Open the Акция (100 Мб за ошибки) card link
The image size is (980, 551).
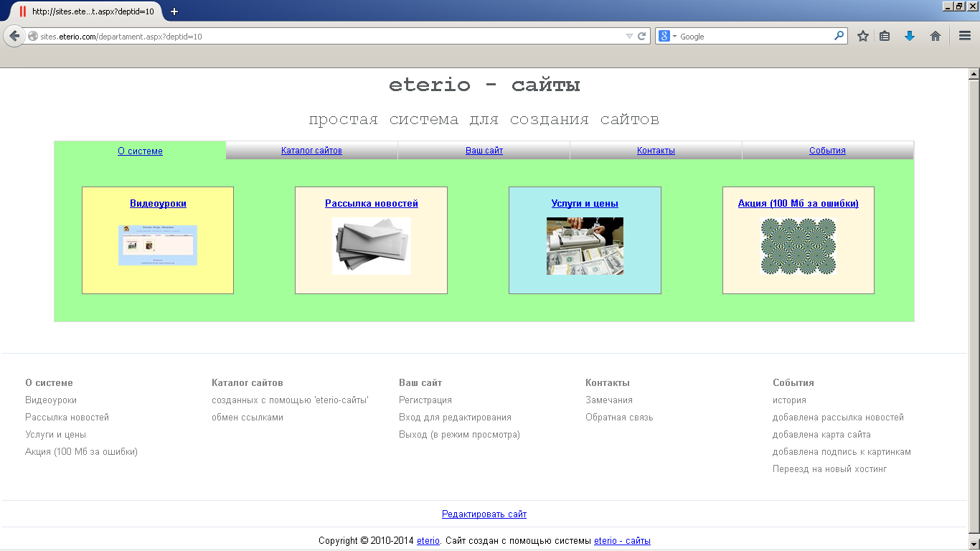[798, 204]
